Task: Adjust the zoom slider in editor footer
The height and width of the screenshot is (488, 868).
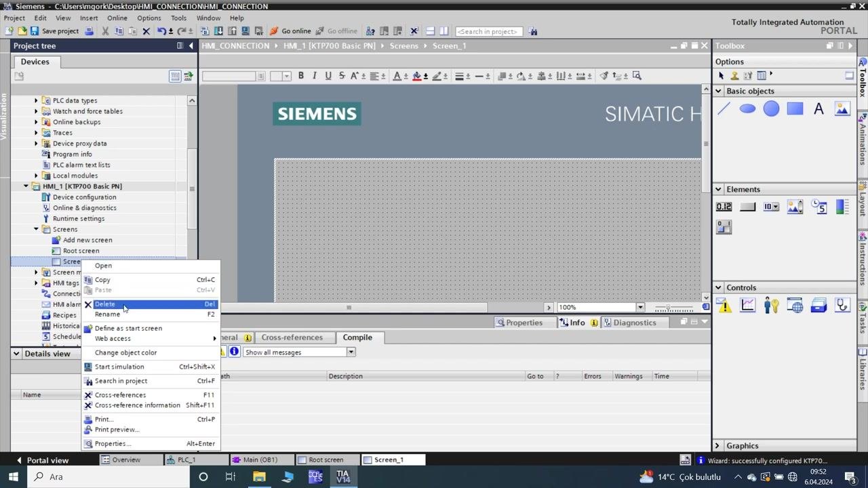Action: pyautogui.click(x=669, y=308)
